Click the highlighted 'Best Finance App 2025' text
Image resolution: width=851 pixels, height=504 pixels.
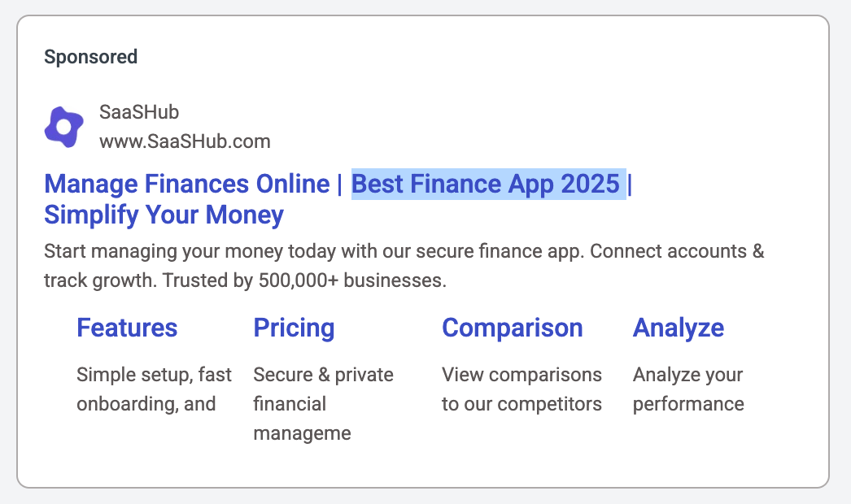coord(486,184)
